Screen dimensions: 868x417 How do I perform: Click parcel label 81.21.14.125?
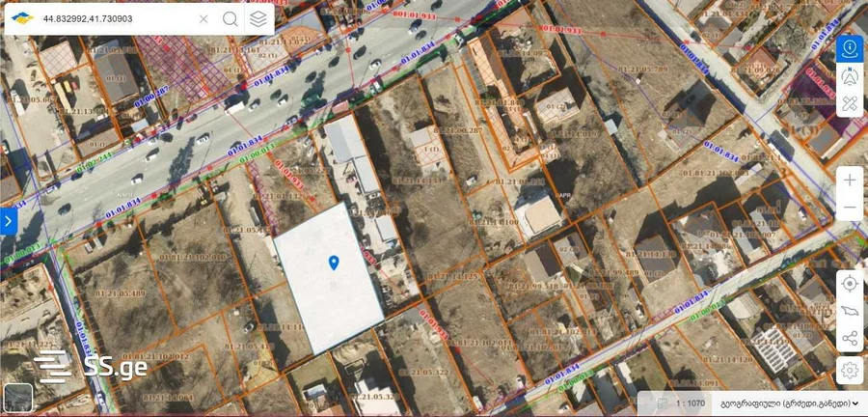click(x=451, y=276)
